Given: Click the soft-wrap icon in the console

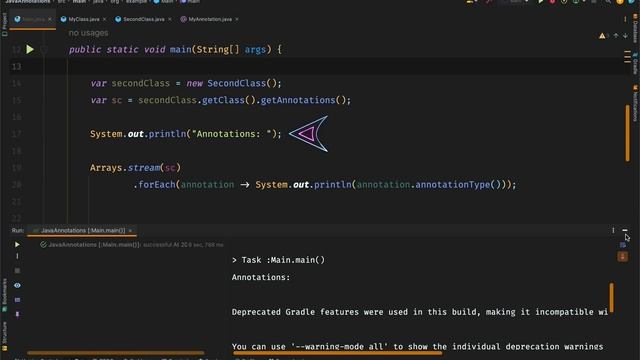Looking at the screenshot, I should 623,244.
